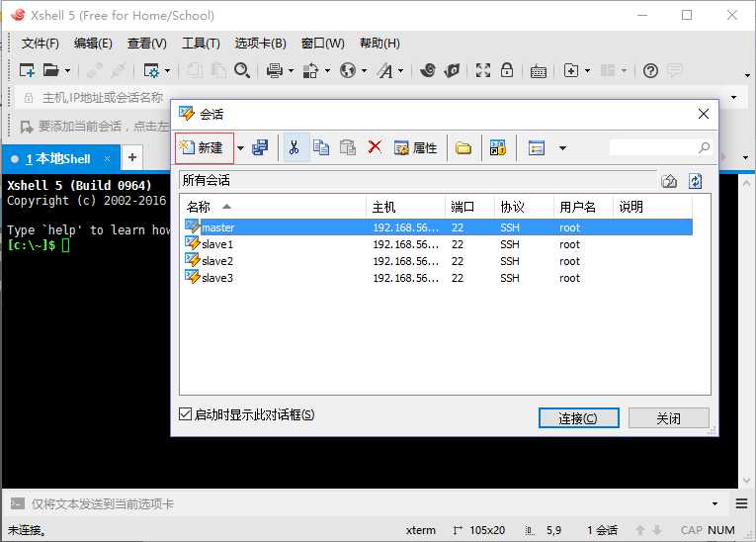The height and width of the screenshot is (542, 756).
Task: Click the Font icon in main toolbar
Action: tap(385, 71)
